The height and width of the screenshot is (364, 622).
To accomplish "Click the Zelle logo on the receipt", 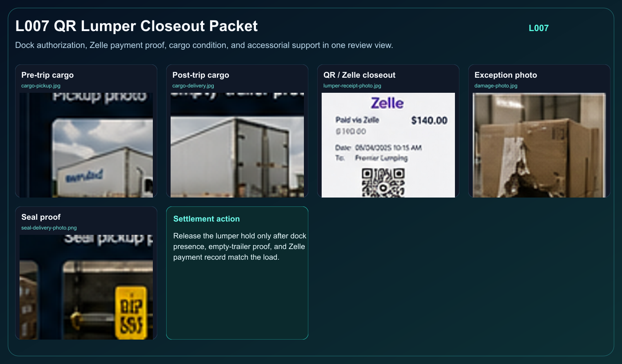I will (387, 103).
